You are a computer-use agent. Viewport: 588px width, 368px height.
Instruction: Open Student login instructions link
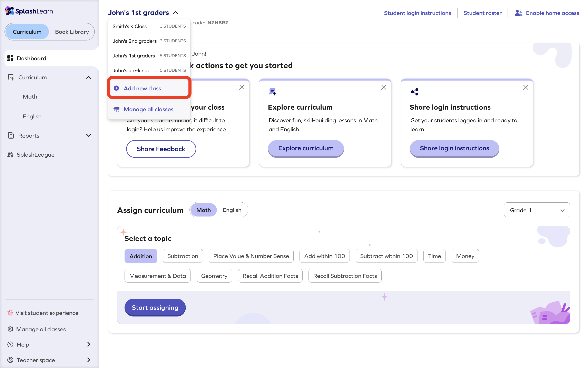(418, 13)
